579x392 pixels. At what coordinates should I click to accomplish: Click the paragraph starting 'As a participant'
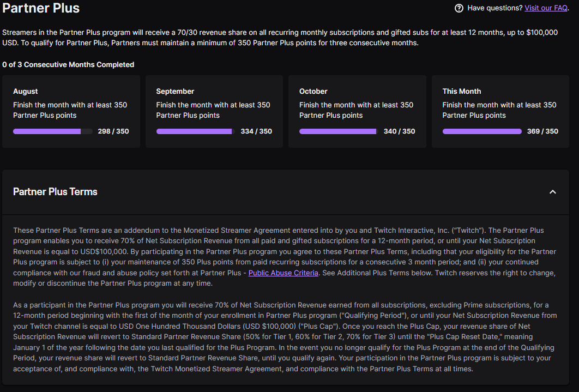click(x=285, y=337)
